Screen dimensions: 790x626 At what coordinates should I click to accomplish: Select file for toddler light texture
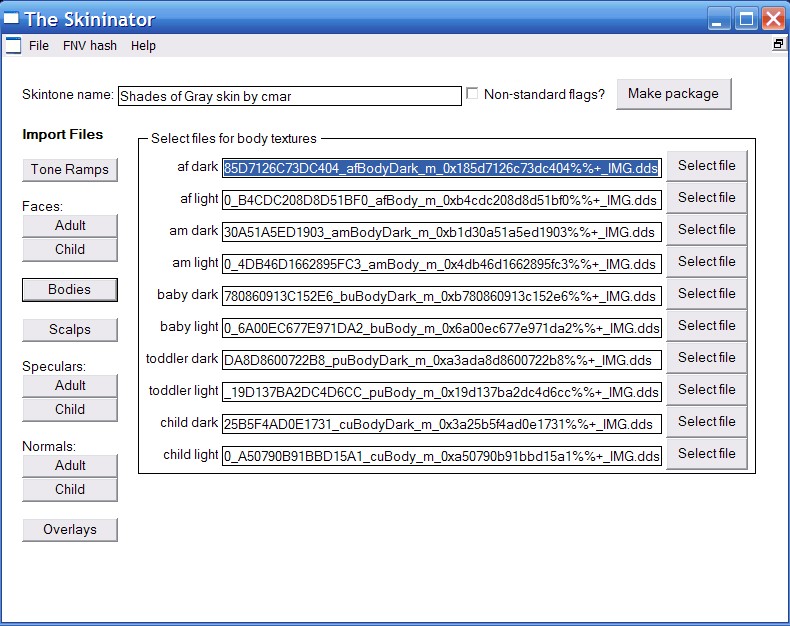tap(706, 390)
